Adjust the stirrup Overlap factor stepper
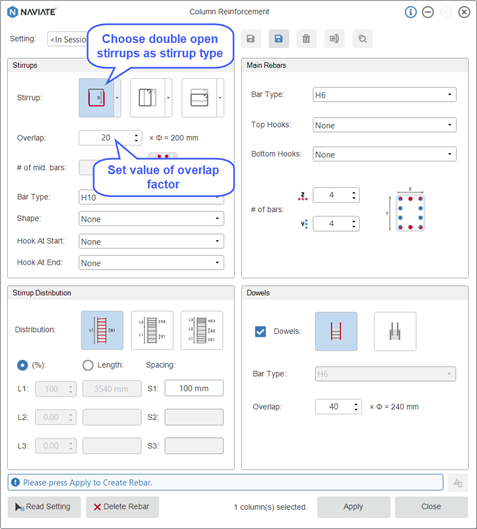Image resolution: width=477 pixels, height=529 pixels. (136, 138)
